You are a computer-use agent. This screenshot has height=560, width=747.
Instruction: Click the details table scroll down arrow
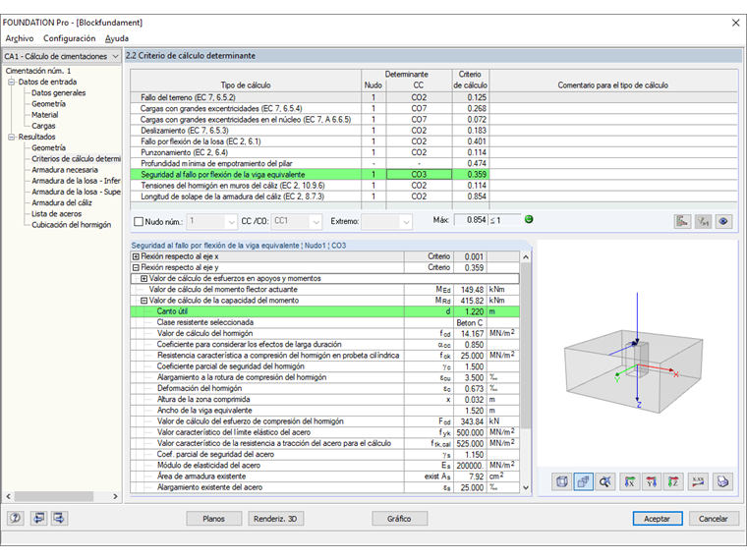[526, 487]
